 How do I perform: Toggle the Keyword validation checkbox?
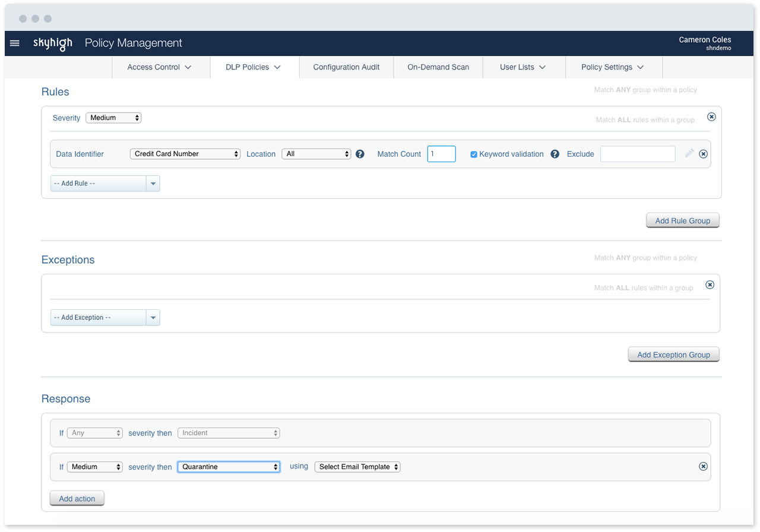click(x=474, y=154)
